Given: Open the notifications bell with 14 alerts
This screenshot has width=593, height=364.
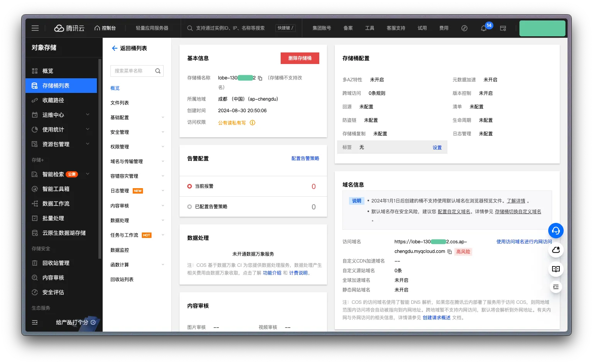Looking at the screenshot, I should (484, 28).
